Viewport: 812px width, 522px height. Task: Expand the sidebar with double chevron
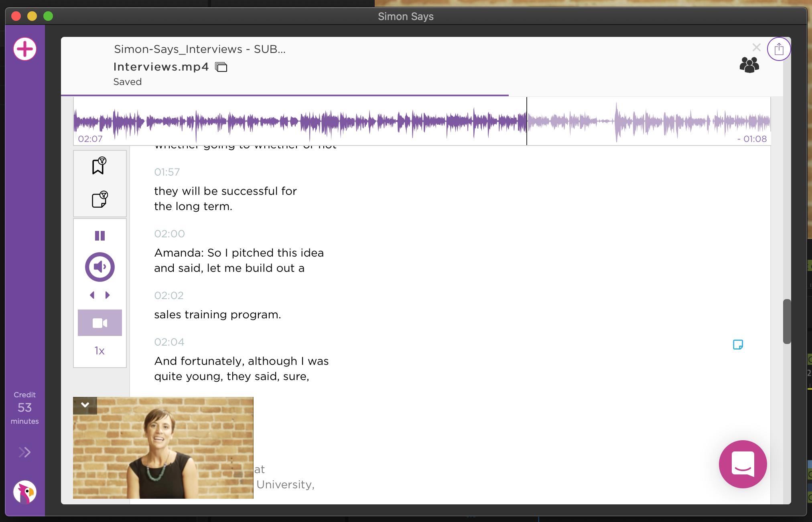(24, 452)
